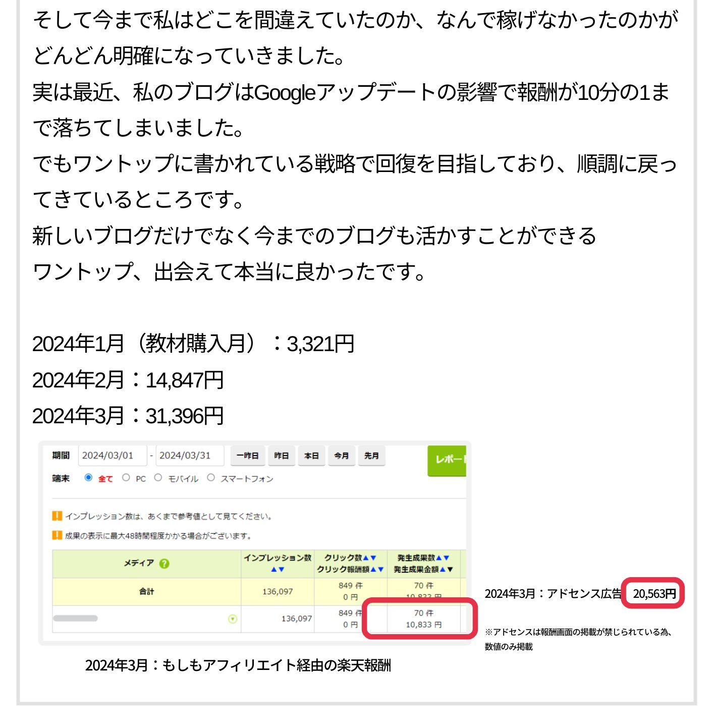This screenshot has width=713, height=728.
Task: Sort クリック数 descending with down arrow
Action: (x=373, y=558)
